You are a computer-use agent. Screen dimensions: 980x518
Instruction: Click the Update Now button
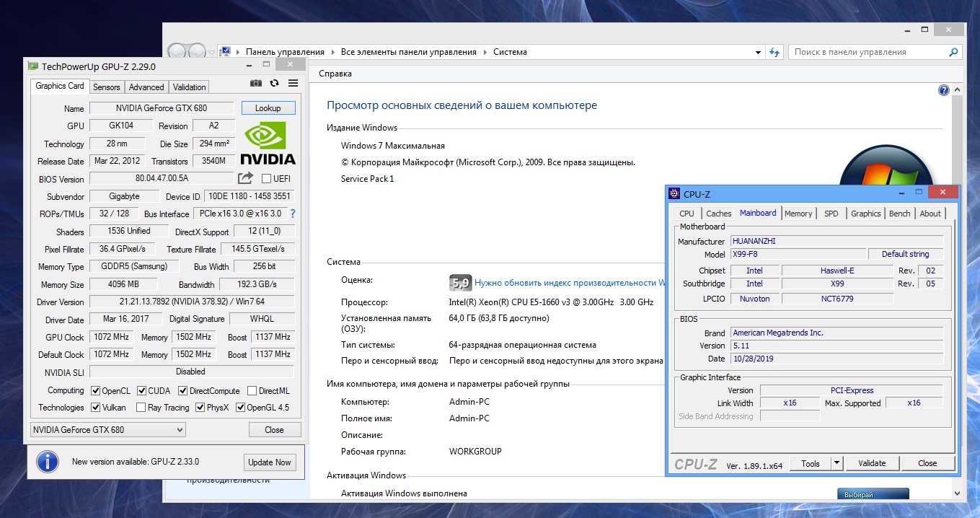click(x=270, y=462)
